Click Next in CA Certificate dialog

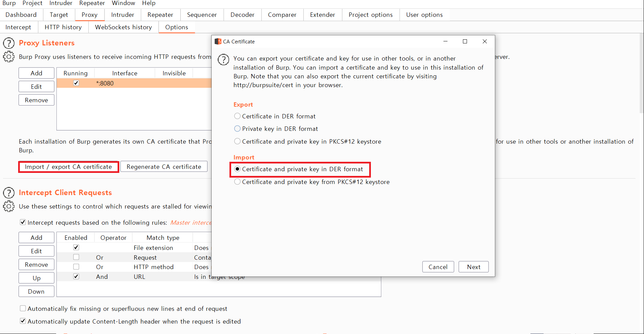coord(474,267)
